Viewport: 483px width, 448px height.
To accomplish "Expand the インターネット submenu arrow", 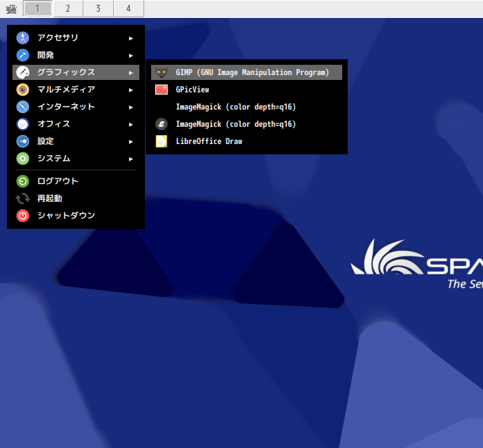I will 131,108.
